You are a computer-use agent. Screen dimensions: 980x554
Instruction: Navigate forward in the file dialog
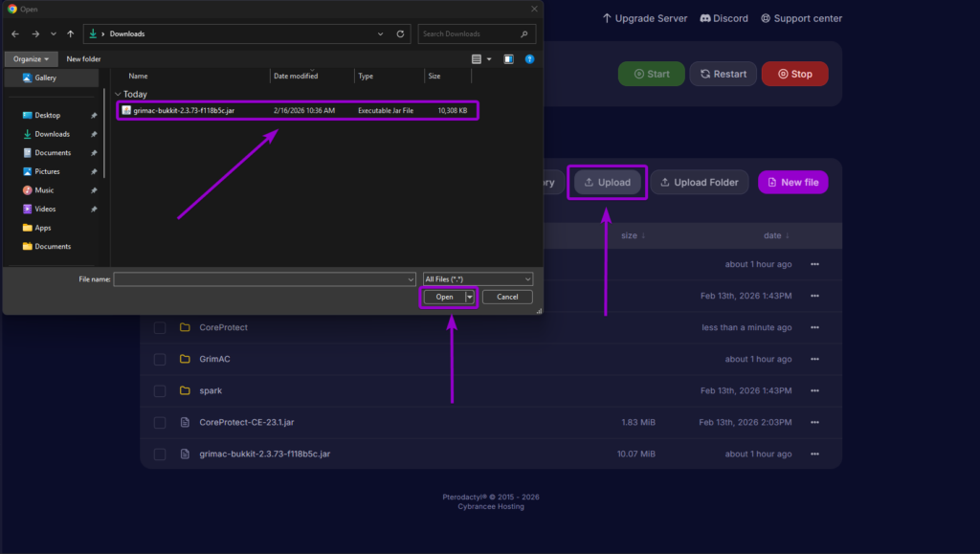36,33
